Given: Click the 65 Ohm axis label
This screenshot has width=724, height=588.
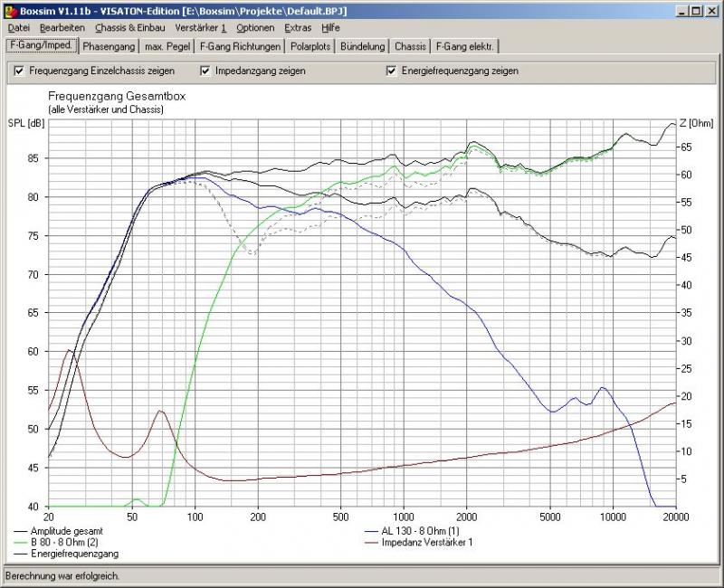Looking at the screenshot, I should tap(686, 147).
